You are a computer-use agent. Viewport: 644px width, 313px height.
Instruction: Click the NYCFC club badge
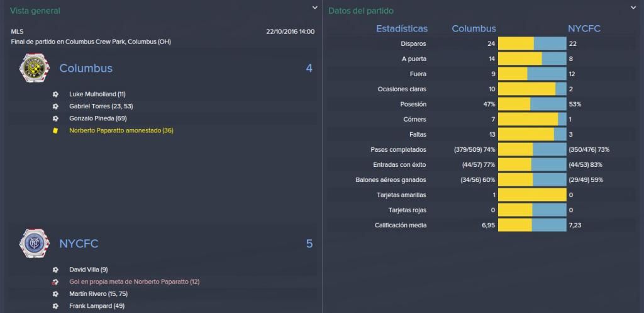point(35,244)
